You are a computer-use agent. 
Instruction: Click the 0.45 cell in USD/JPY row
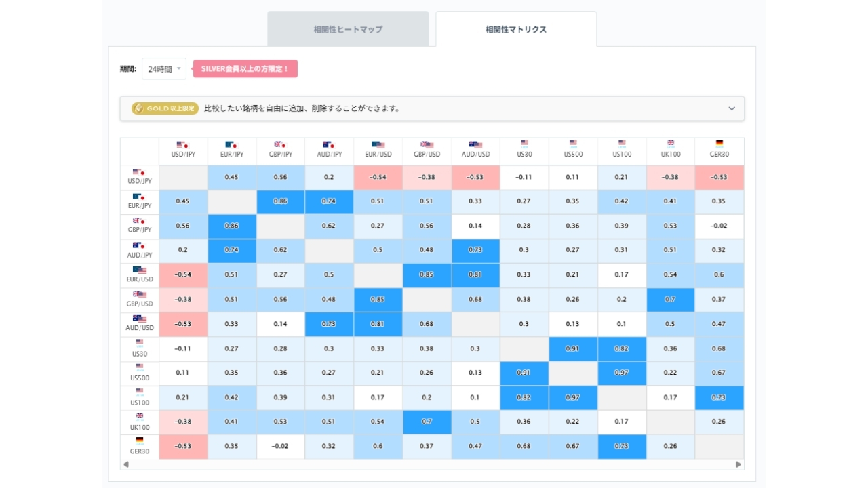point(232,178)
